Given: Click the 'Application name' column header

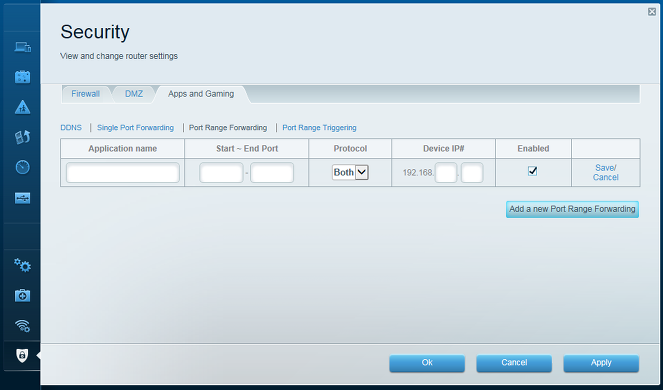Looking at the screenshot, I should pyautogui.click(x=123, y=148).
